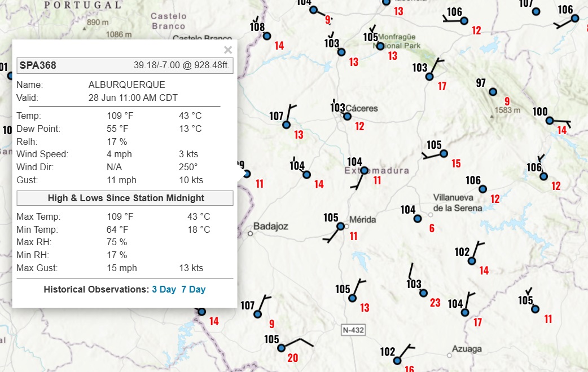The height and width of the screenshot is (372, 588).
Task: Select station marker reading 105 and 15
Action: point(444,154)
